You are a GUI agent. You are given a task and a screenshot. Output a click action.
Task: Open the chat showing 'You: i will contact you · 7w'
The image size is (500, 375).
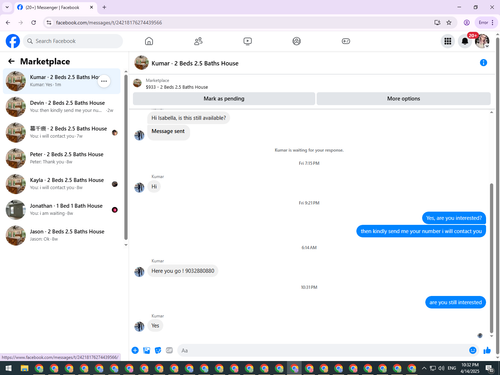62,132
